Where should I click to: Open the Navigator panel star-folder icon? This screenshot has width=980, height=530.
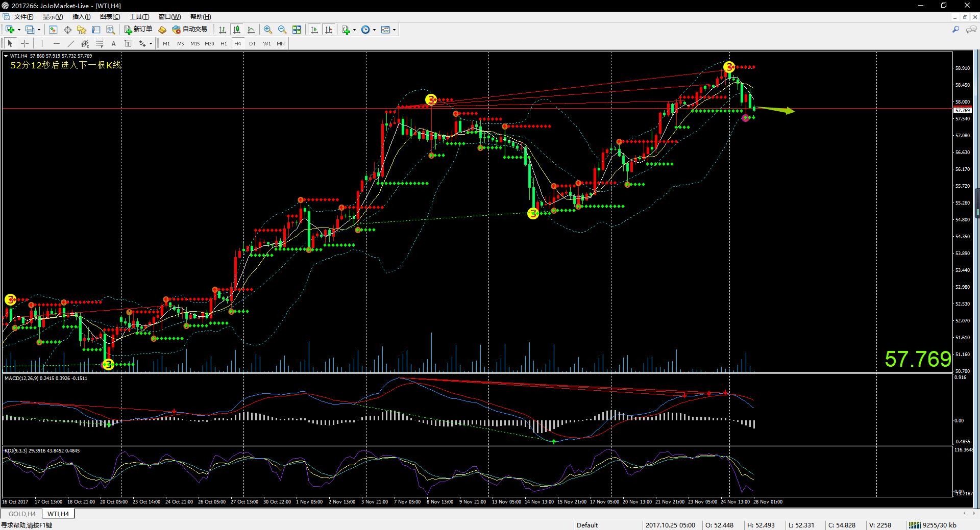click(x=82, y=30)
